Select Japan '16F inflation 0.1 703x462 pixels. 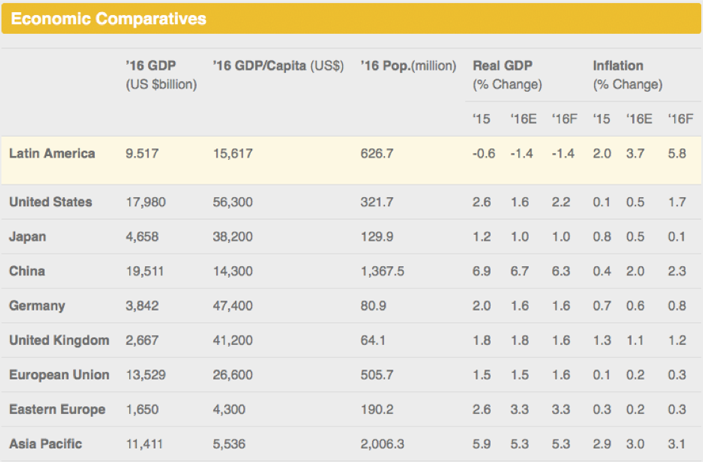pyautogui.click(x=677, y=236)
